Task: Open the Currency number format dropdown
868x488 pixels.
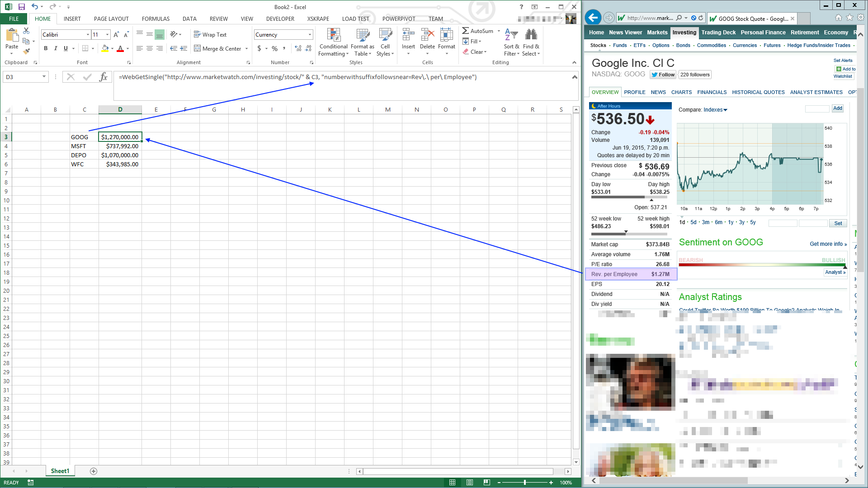Action: (x=310, y=35)
